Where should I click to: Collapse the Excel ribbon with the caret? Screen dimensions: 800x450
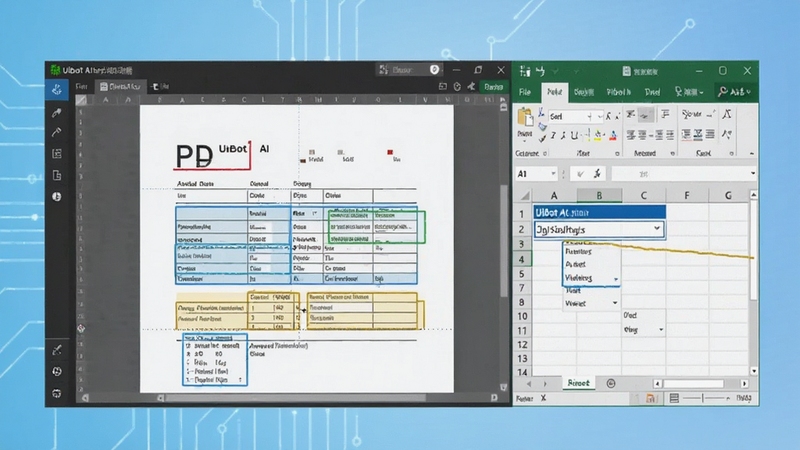point(751,153)
